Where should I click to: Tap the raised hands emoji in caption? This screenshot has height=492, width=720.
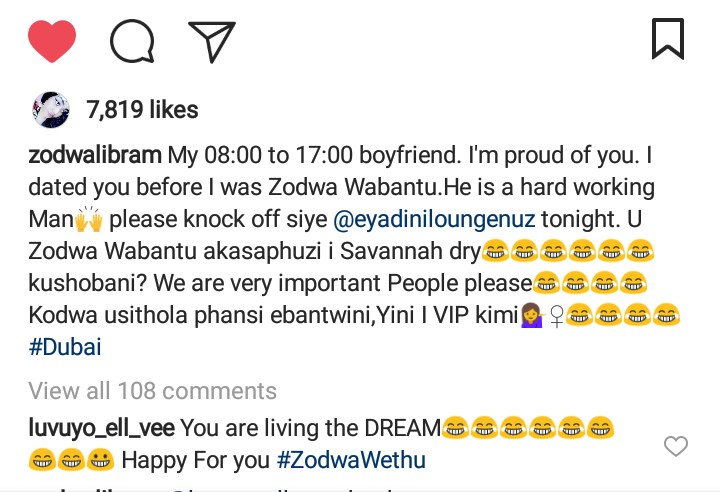click(89, 219)
